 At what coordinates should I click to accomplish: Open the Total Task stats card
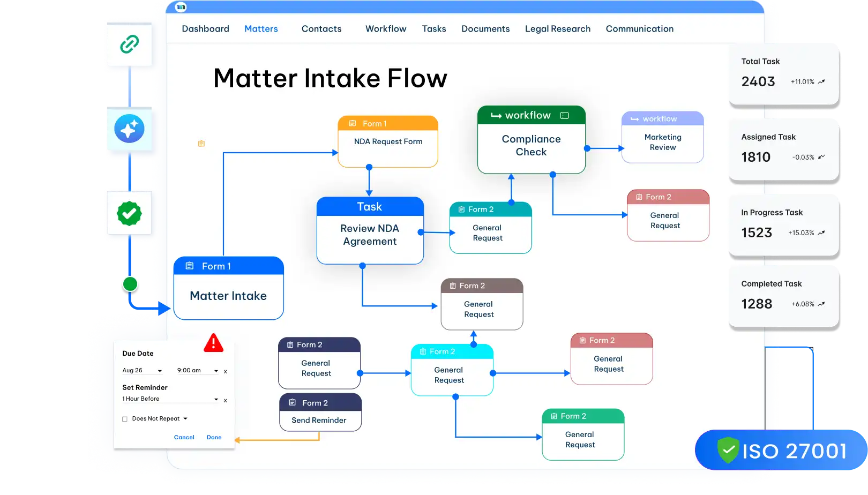pyautogui.click(x=784, y=74)
